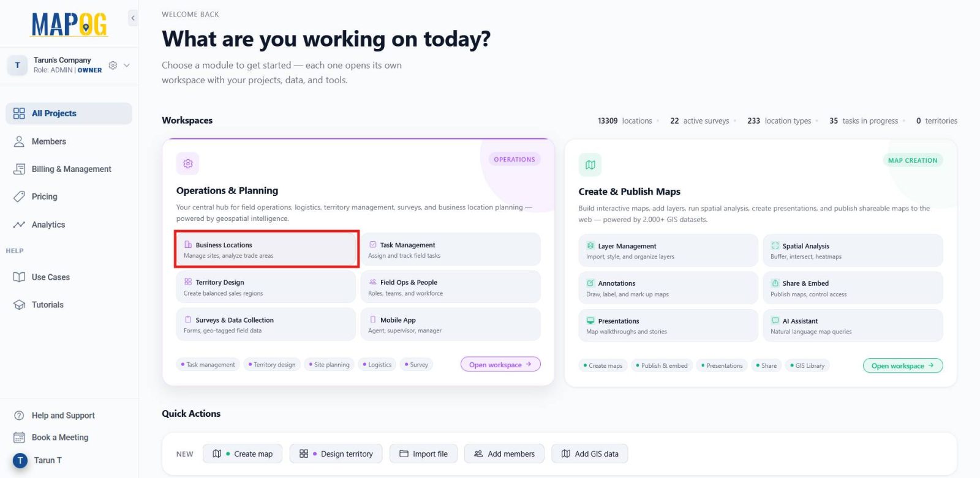Click the MAPOG logo
Viewport: 980px width, 478px height.
(x=69, y=24)
